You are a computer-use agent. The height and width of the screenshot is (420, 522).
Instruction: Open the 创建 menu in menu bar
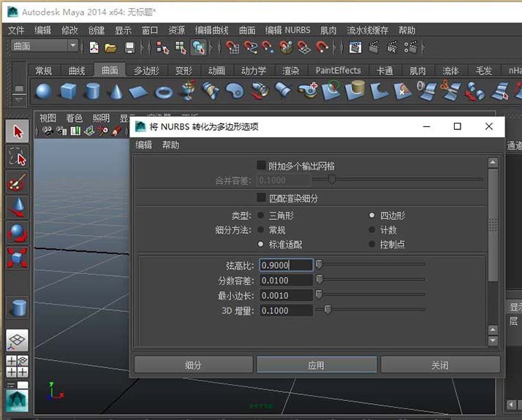pos(97,30)
